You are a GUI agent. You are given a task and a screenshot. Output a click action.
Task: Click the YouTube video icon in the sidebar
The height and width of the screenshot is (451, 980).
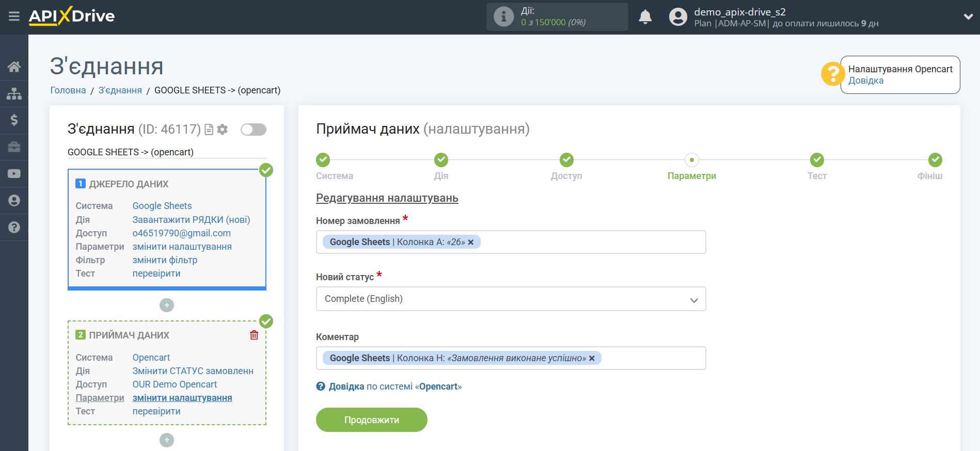click(14, 174)
